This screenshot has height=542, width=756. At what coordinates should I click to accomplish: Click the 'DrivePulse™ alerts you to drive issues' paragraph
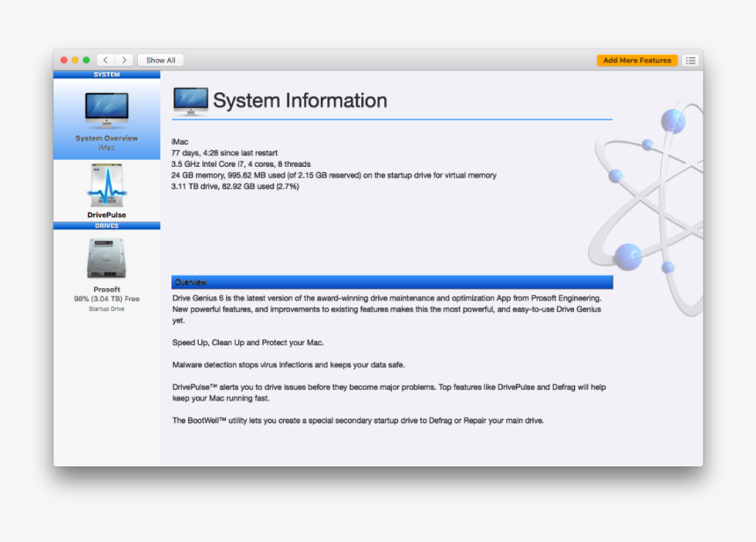pos(389,393)
